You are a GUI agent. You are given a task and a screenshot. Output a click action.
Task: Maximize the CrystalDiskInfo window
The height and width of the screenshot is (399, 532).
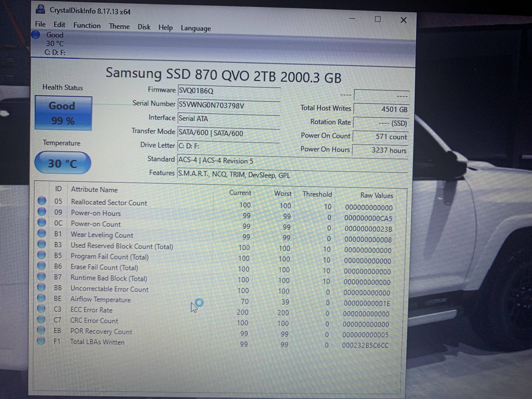[x=378, y=19]
